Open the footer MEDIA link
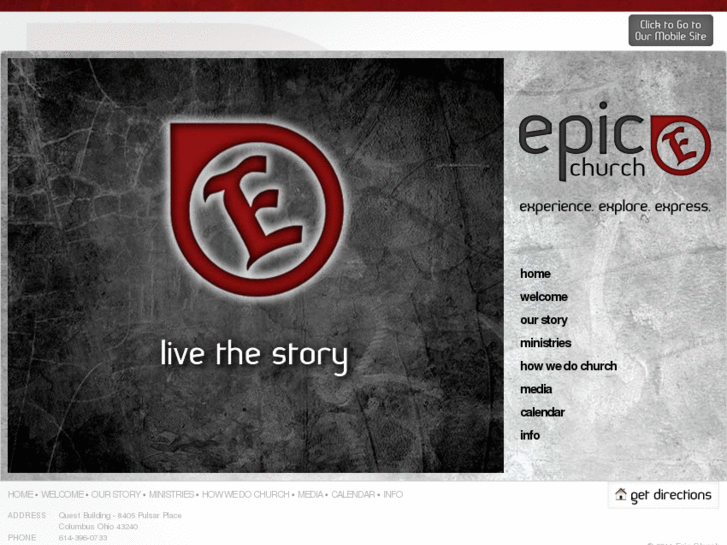 coord(310,494)
